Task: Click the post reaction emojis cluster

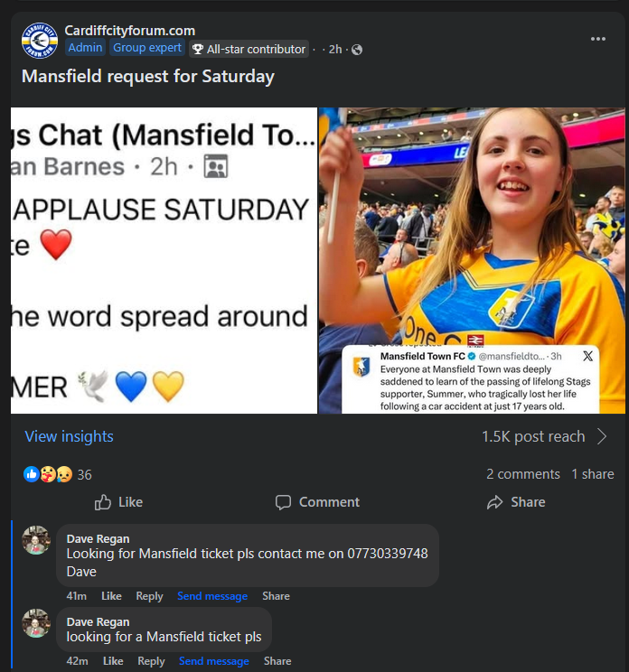Action: point(48,474)
